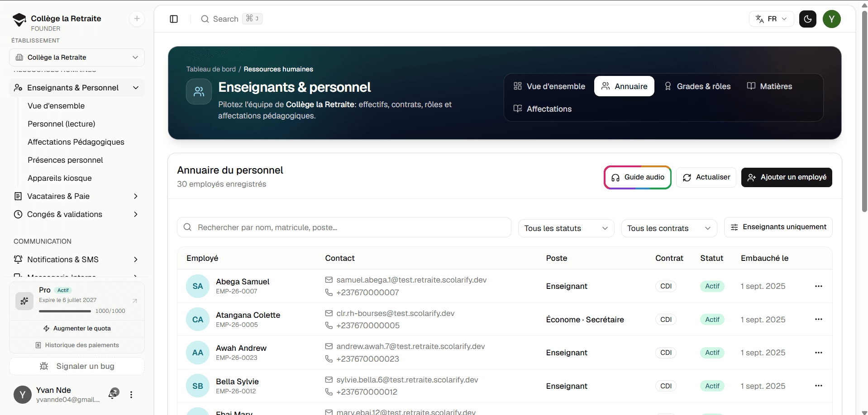This screenshot has height=415, width=868.
Task: Open row actions for Atangana Colette
Action: tap(818, 319)
